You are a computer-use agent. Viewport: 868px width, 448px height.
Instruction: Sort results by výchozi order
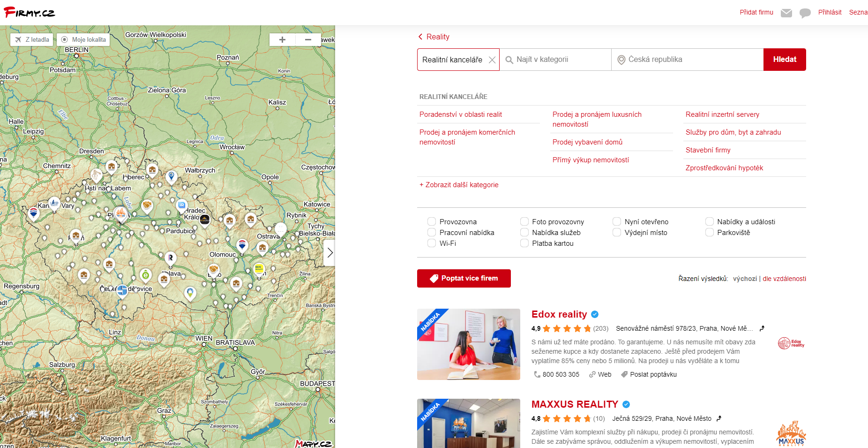point(745,279)
